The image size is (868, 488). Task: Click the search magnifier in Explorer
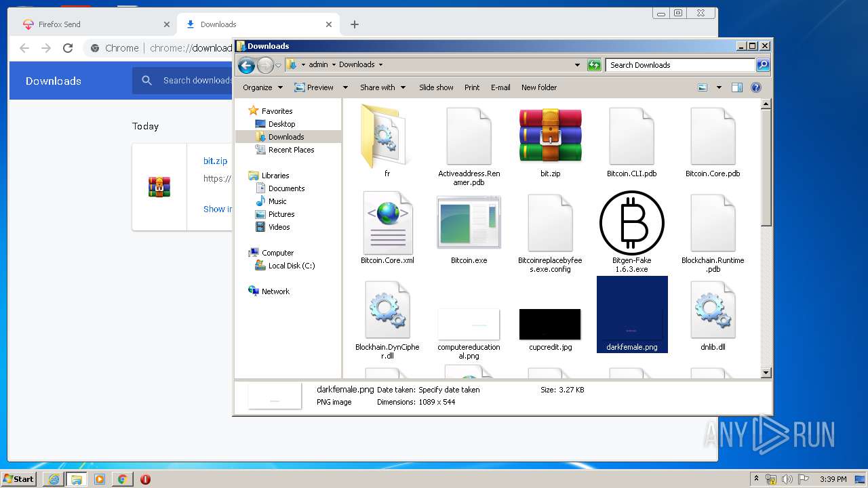click(x=763, y=65)
